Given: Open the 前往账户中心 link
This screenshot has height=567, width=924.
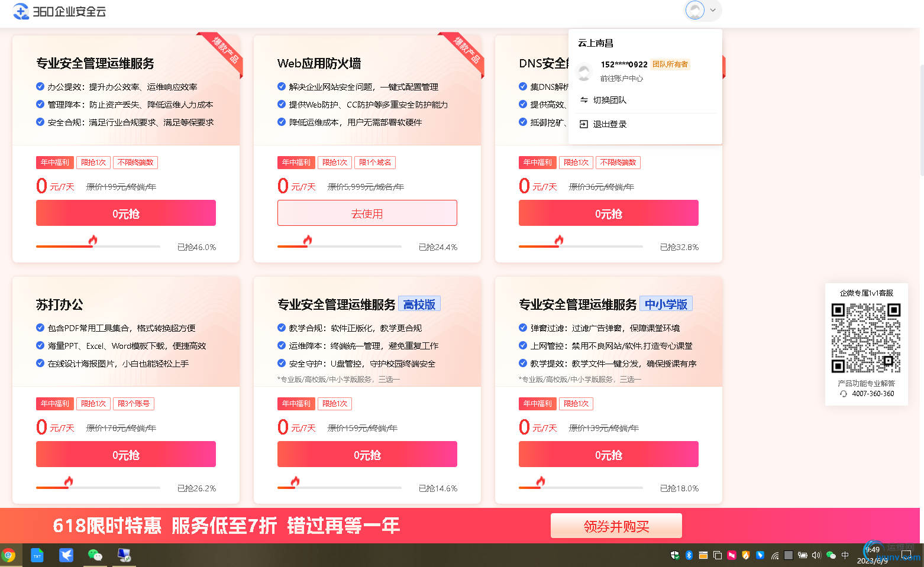Looking at the screenshot, I should pos(621,78).
